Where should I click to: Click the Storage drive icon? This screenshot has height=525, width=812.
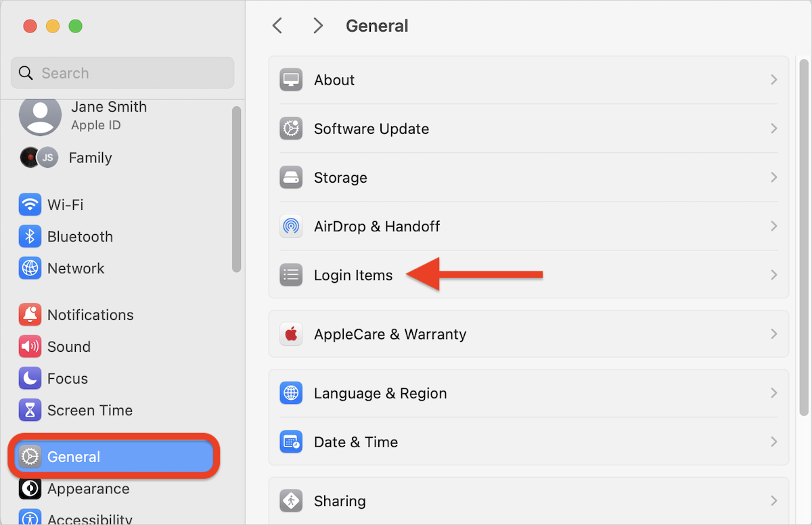tap(291, 177)
